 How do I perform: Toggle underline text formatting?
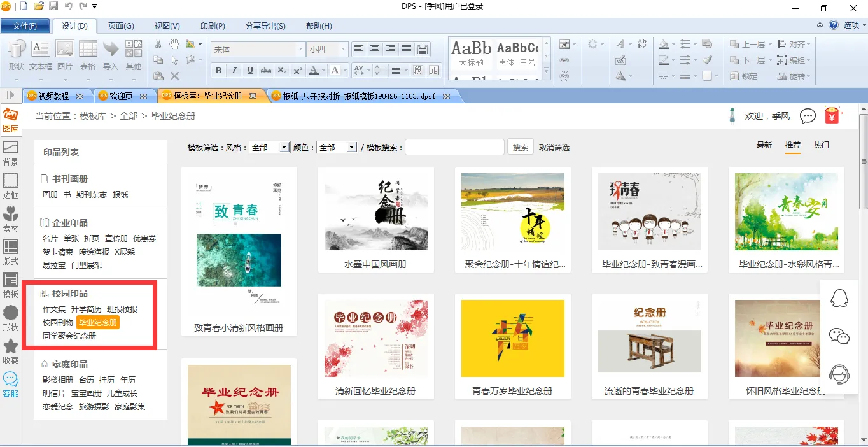tap(250, 71)
